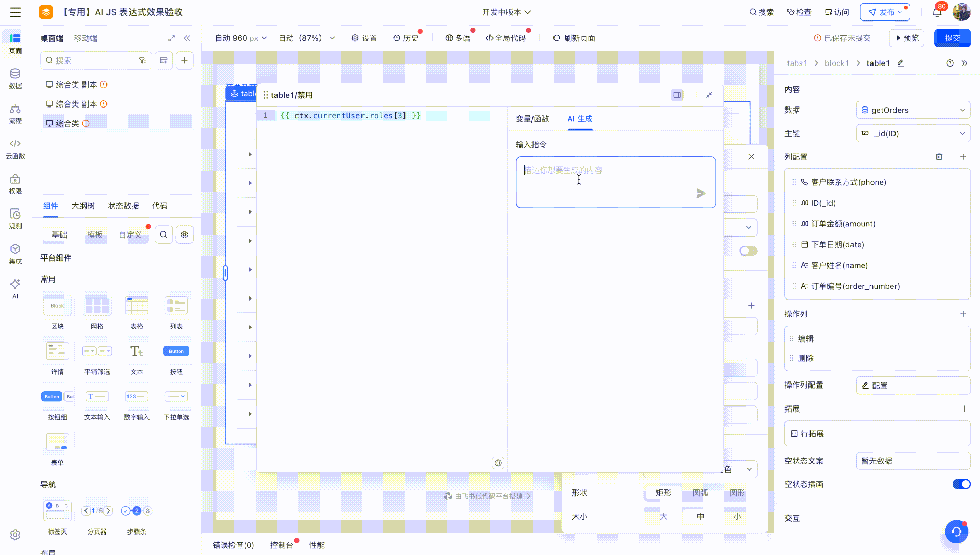This screenshot has width=980, height=555.
Task: Delete column configuration with trash icon
Action: click(x=939, y=157)
